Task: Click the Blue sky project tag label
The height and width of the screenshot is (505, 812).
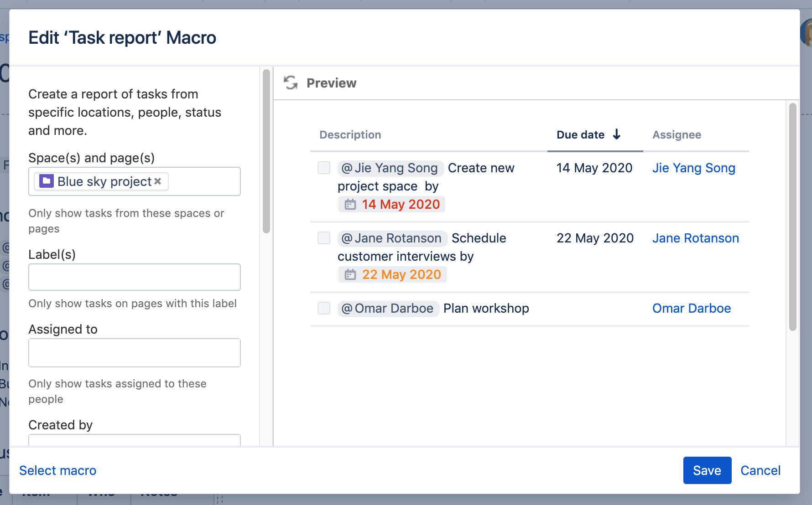Action: 104,181
